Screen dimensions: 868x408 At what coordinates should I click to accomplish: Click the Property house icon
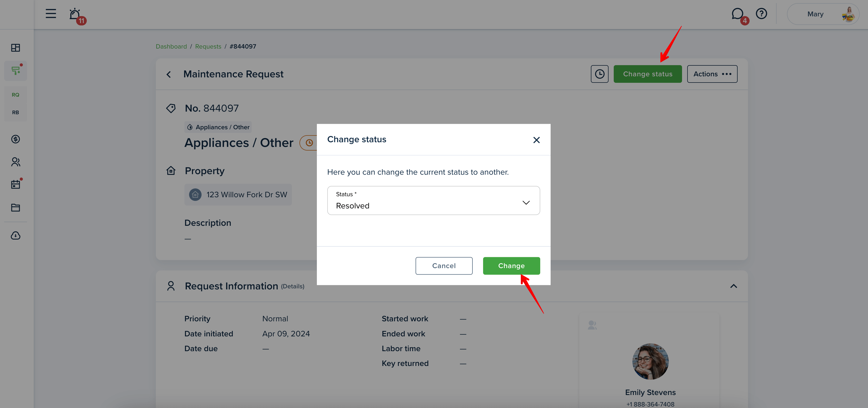(171, 171)
